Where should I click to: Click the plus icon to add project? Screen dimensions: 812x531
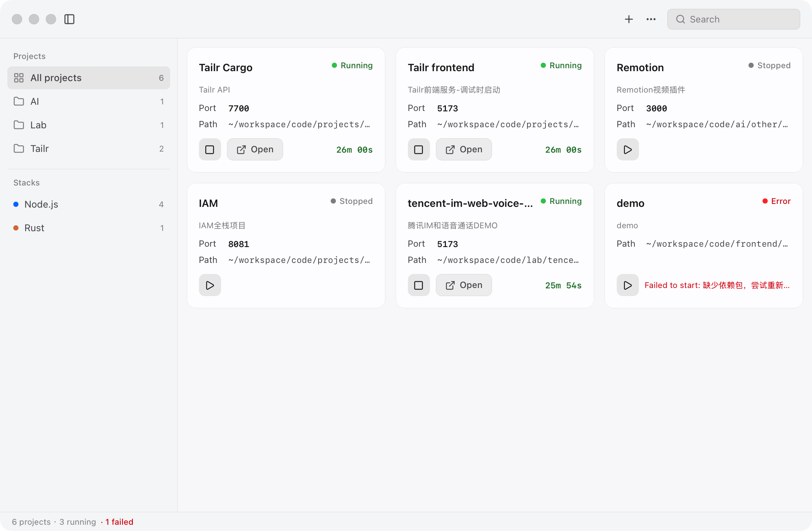[629, 19]
